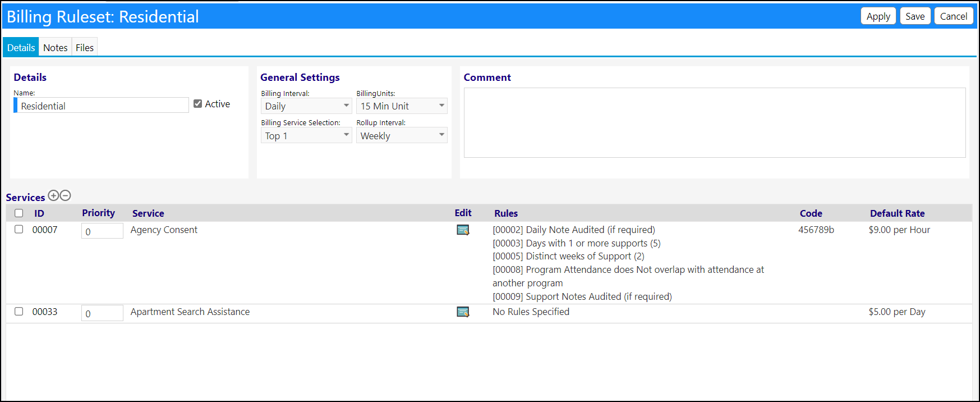Click the Service column header
980x402 pixels.
click(148, 213)
